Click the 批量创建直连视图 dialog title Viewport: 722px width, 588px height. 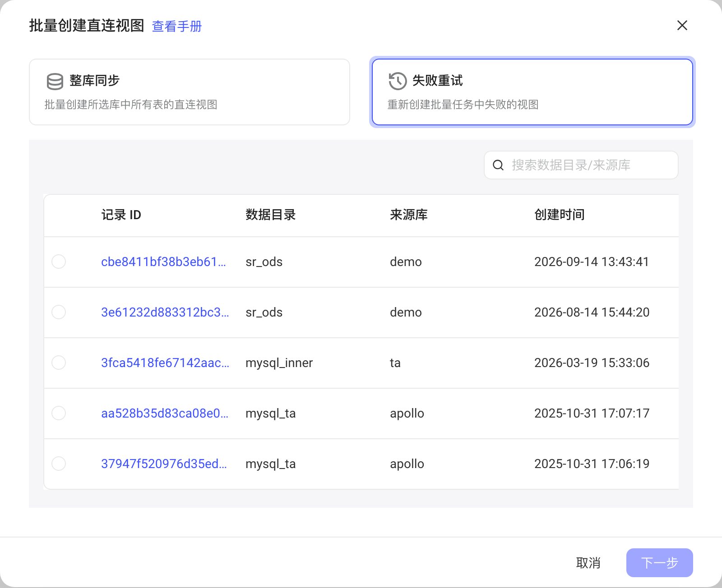tap(87, 26)
